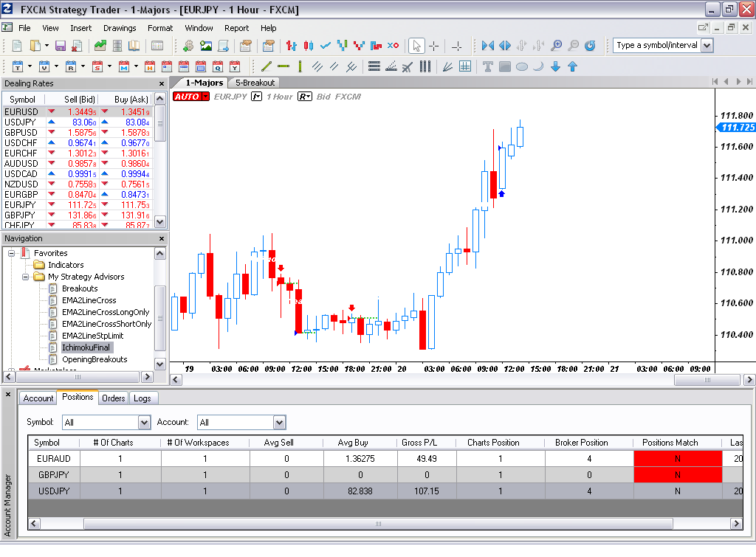This screenshot has height=557, width=756.
Task: Select the text drawing tool
Action: [x=487, y=66]
